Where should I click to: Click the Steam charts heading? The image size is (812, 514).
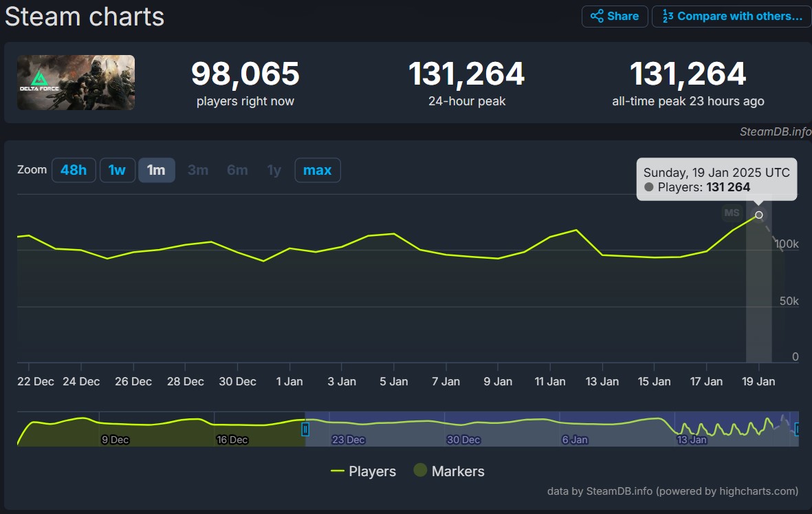click(85, 17)
